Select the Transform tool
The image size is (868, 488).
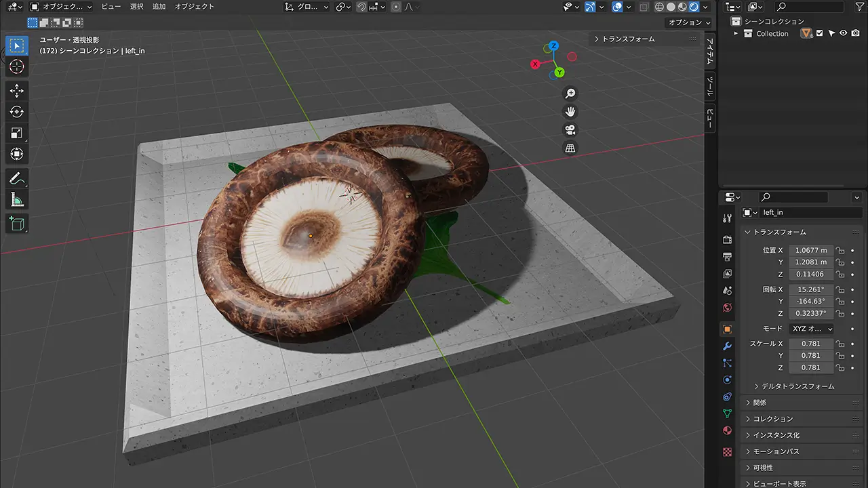point(17,154)
